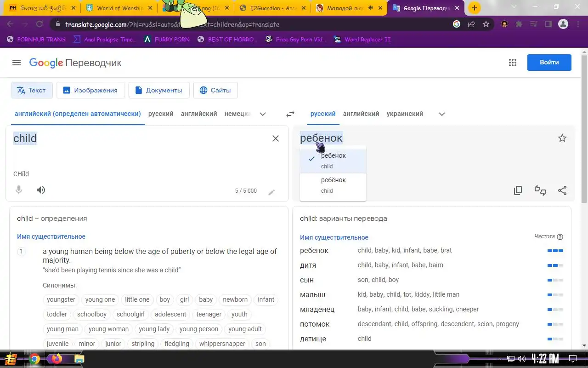
Task: Click the Войти sign-in button
Action: (549, 63)
